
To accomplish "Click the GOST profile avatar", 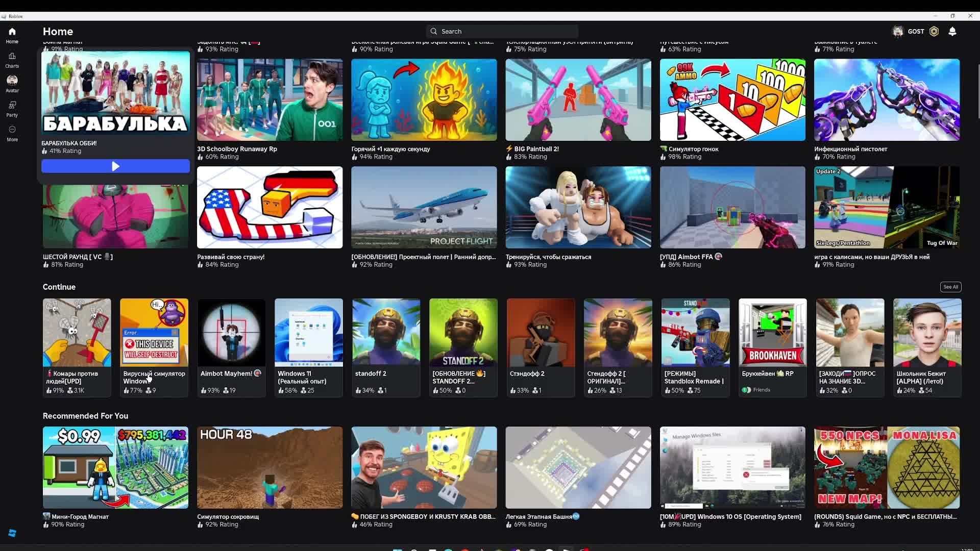I will [x=898, y=31].
